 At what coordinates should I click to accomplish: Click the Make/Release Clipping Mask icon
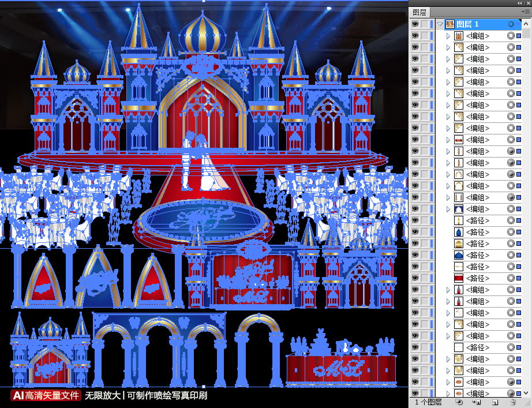459,403
